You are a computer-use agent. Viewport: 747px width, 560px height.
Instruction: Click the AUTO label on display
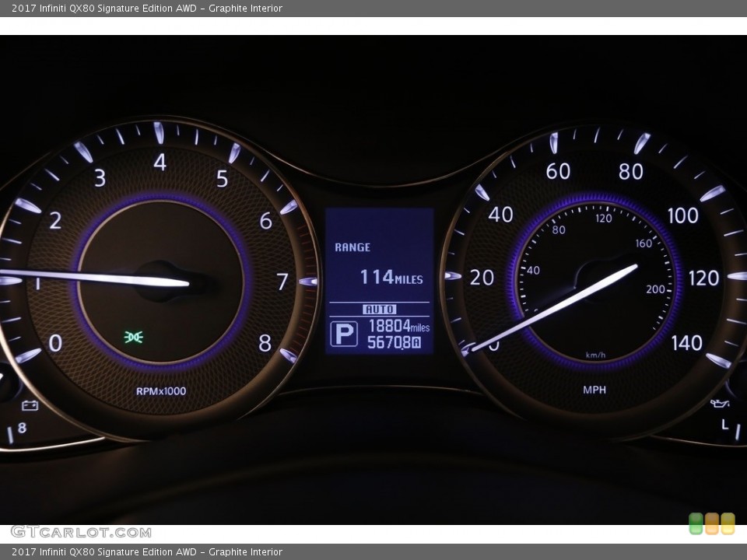click(380, 310)
